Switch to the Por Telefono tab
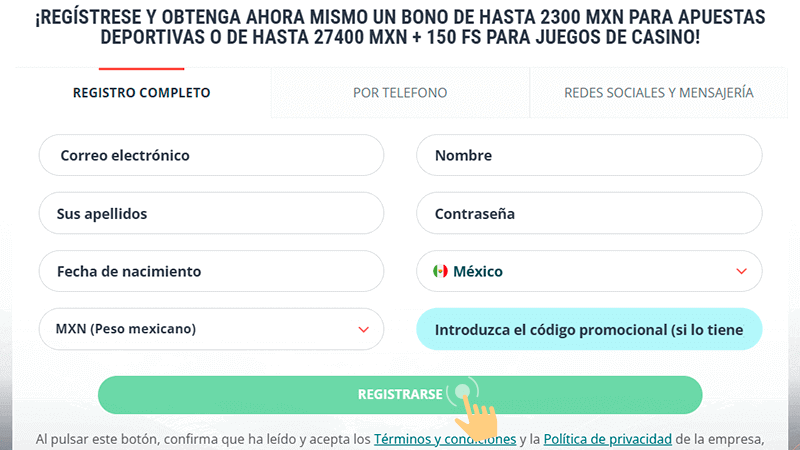 400,93
